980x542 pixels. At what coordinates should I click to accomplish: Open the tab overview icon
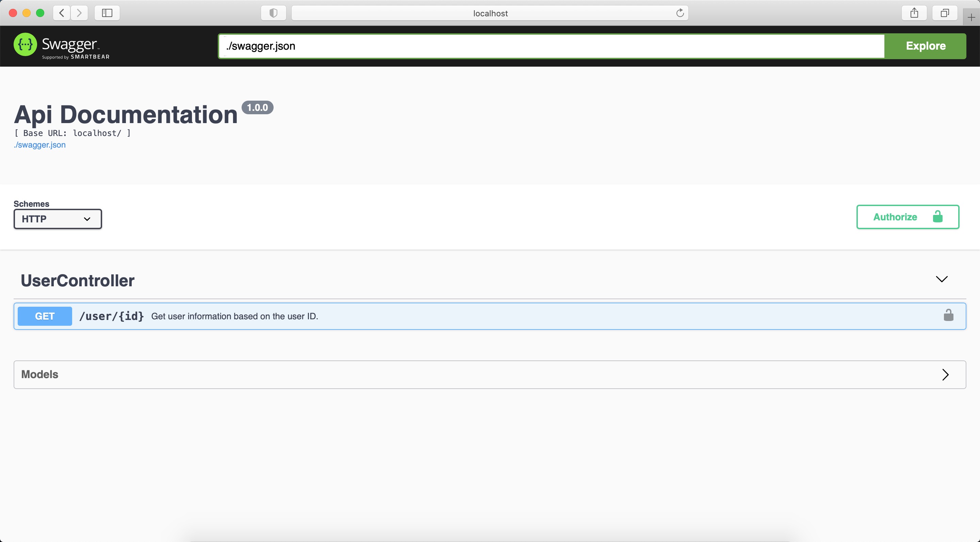click(944, 13)
